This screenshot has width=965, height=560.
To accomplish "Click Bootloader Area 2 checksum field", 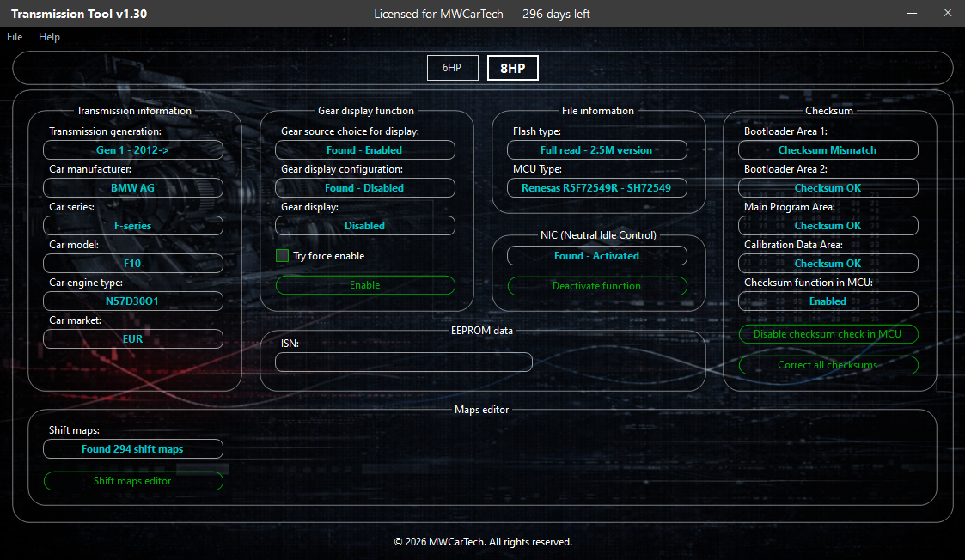I will pos(828,188).
